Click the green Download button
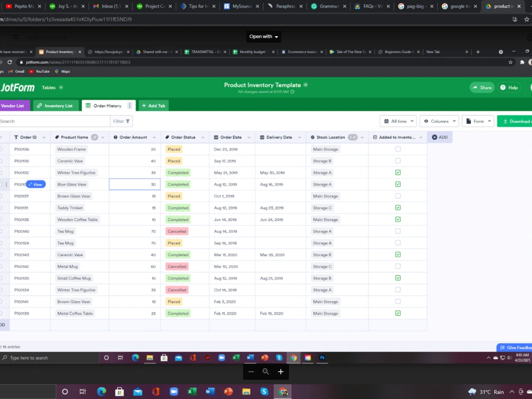The width and height of the screenshot is (532, 399). pyautogui.click(x=514, y=121)
